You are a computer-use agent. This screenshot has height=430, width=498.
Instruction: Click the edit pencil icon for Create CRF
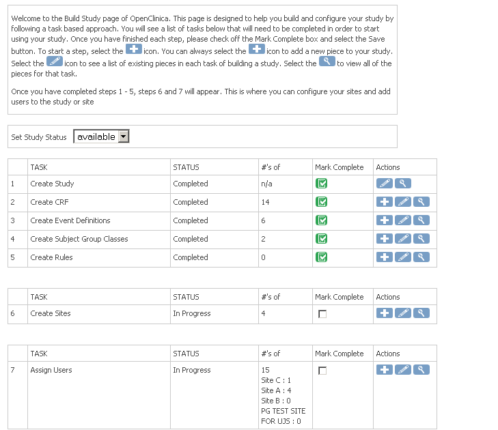(x=403, y=202)
